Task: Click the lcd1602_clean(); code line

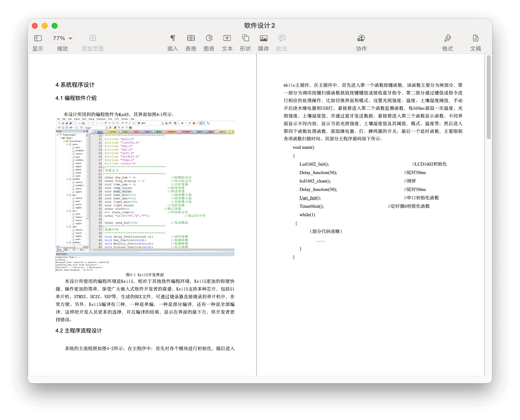Action: pos(315,181)
